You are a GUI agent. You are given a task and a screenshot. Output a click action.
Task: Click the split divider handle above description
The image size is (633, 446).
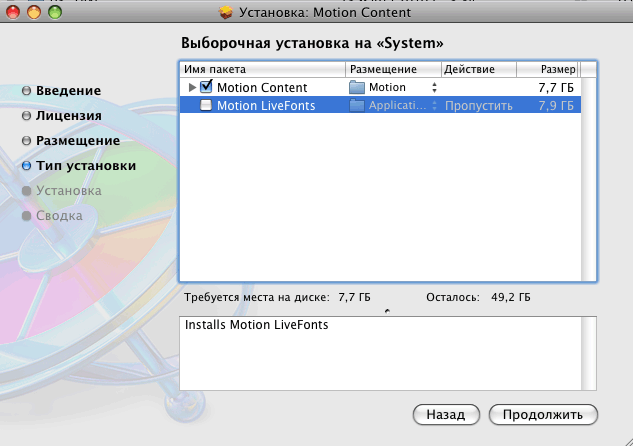[x=388, y=311]
